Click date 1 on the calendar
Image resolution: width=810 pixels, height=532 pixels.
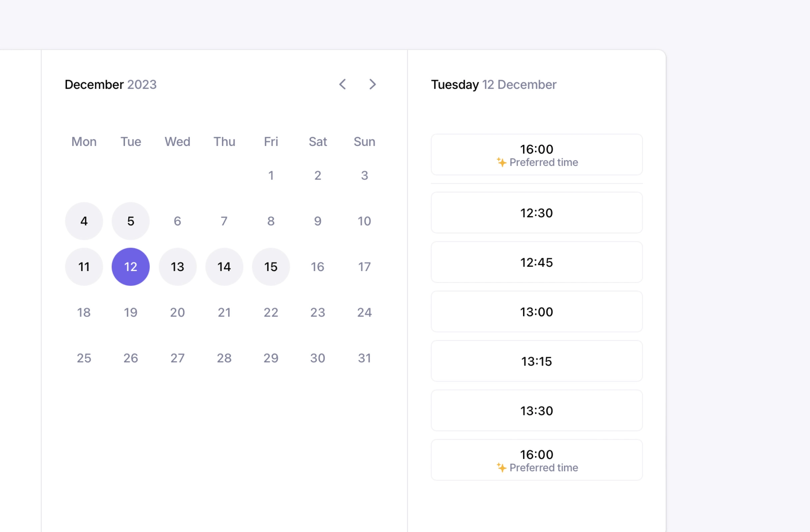[271, 176]
